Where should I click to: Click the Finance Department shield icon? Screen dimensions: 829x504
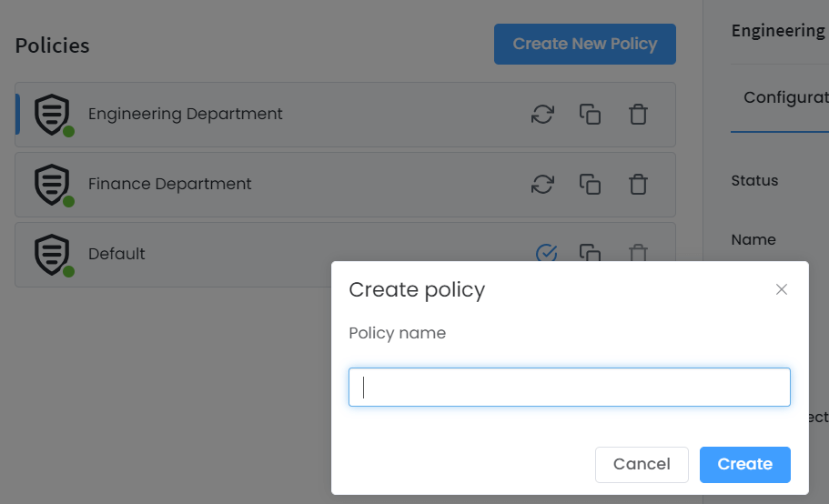[52, 184]
